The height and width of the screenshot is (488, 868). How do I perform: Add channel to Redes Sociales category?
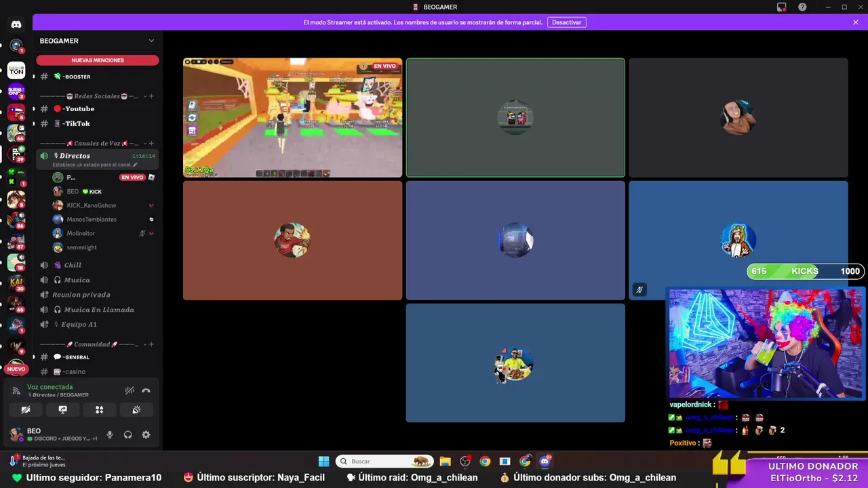(151, 96)
